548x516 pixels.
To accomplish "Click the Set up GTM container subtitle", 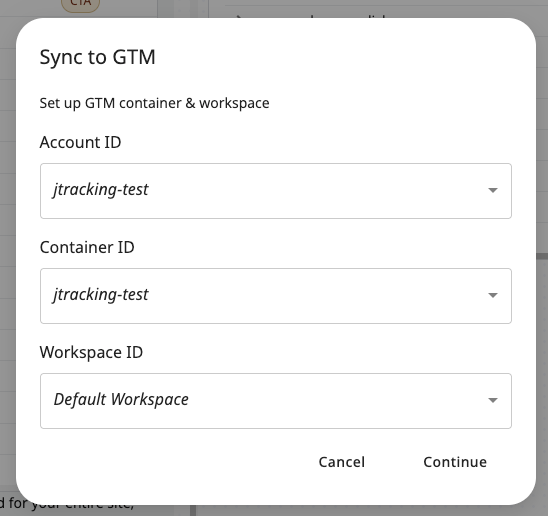I will [x=154, y=103].
